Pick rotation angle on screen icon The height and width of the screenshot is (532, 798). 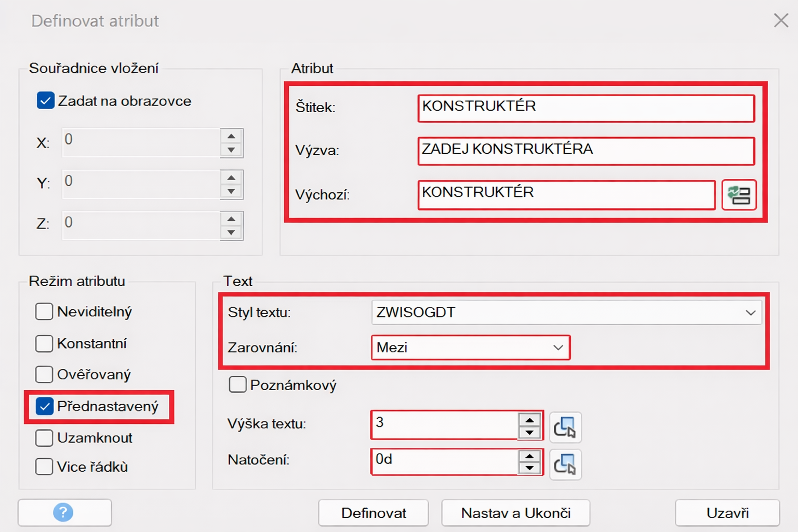(565, 464)
